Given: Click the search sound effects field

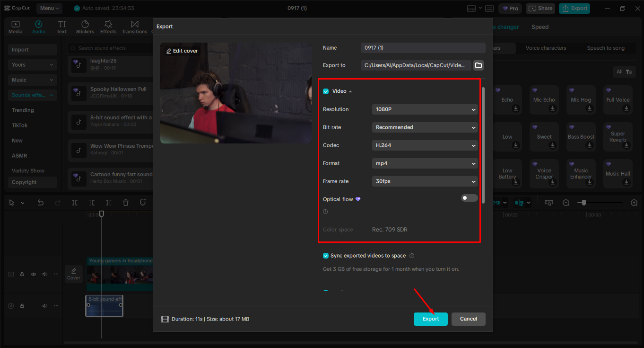Looking at the screenshot, I should click(x=110, y=48).
